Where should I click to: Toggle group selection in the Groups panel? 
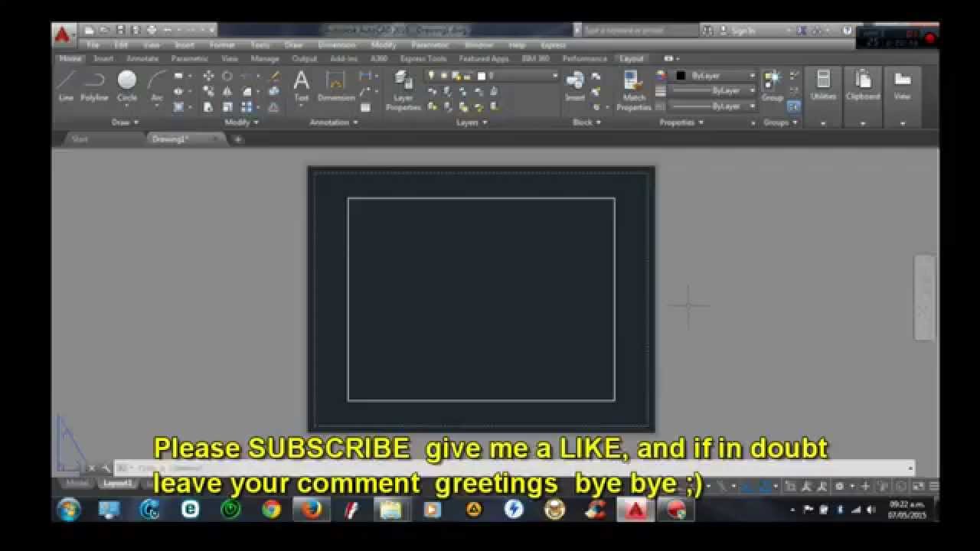click(793, 106)
